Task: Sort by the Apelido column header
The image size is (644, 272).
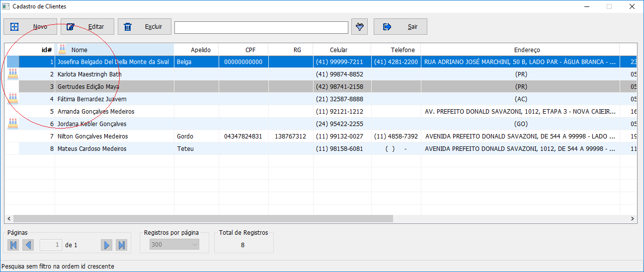Action: (x=201, y=50)
